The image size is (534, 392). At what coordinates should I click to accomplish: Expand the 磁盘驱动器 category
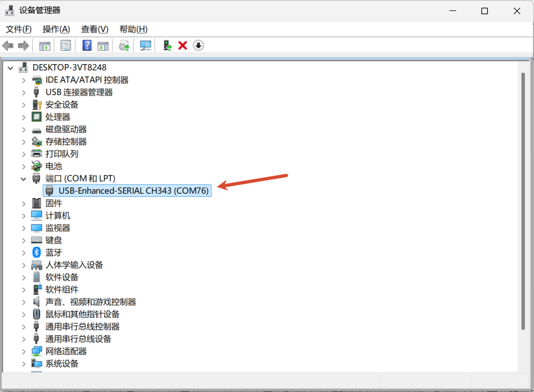click(x=23, y=129)
